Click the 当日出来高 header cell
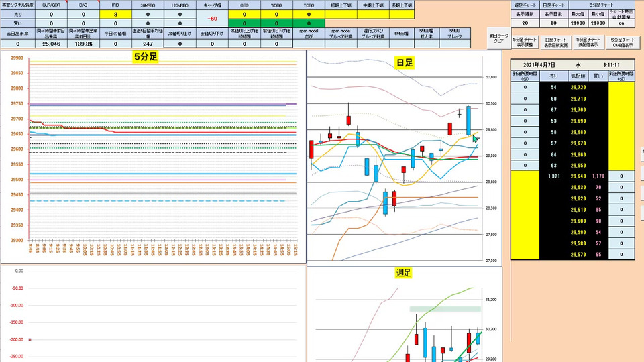The width and height of the screenshot is (644, 362). click(17, 34)
